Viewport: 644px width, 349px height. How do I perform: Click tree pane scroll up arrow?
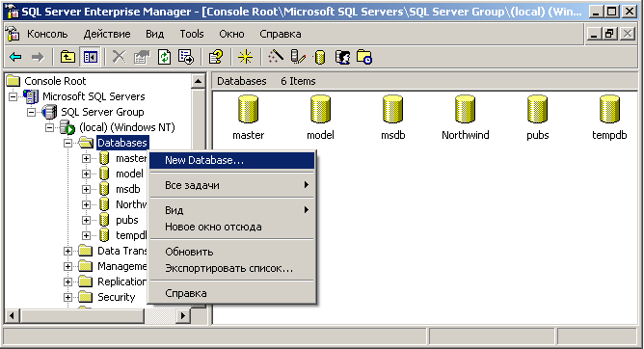click(198, 81)
